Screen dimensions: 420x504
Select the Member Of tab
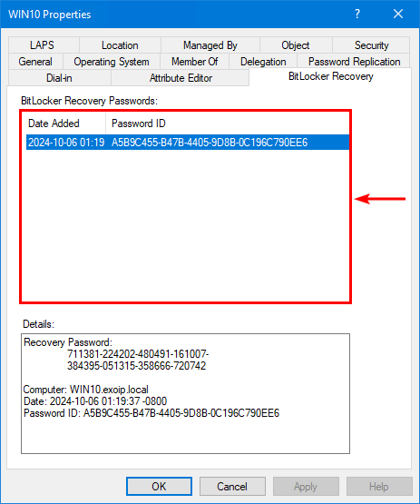(x=195, y=62)
